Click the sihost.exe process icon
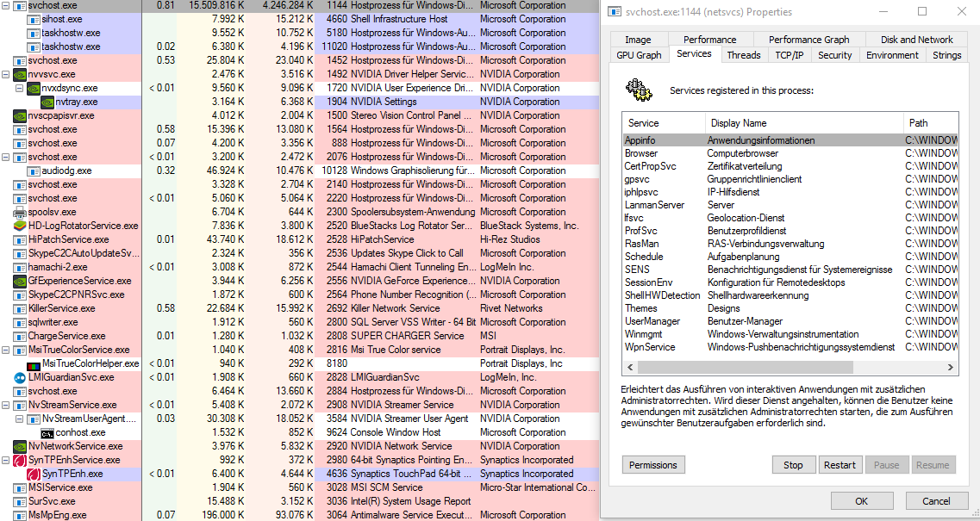The width and height of the screenshot is (980, 521). pos(34,19)
